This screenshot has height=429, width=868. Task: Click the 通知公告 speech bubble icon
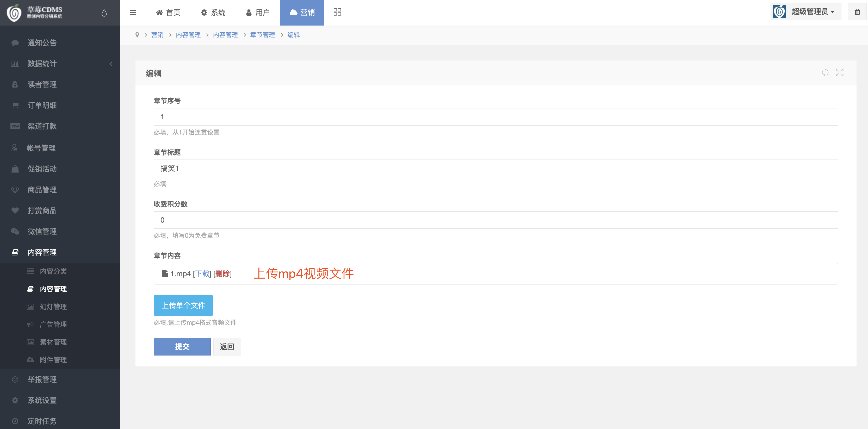(15, 43)
